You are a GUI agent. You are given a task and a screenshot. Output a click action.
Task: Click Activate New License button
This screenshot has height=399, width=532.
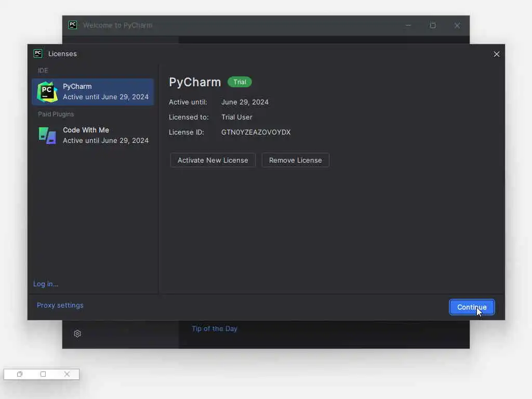212,160
